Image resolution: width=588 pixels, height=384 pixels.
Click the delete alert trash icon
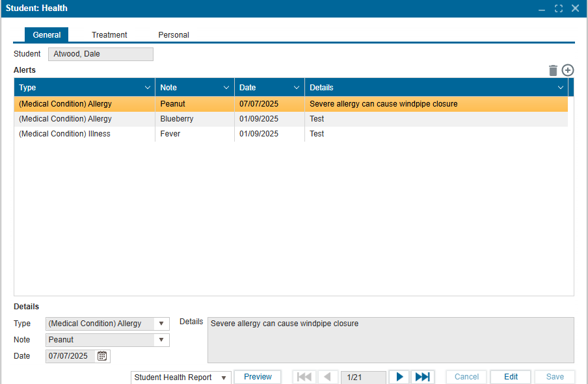(553, 70)
